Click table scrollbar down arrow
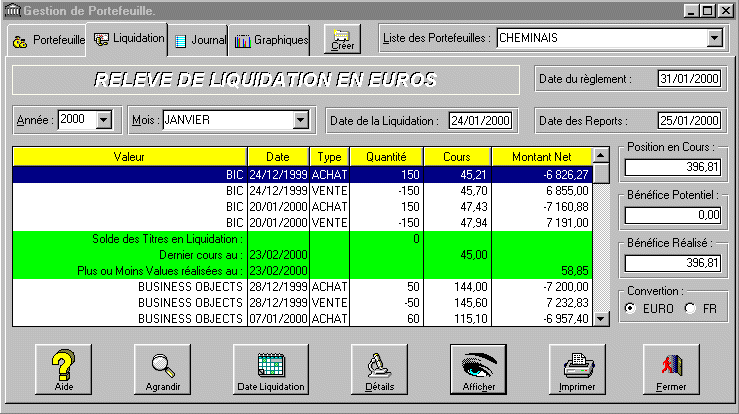This screenshot has width=739, height=414. pyautogui.click(x=601, y=319)
